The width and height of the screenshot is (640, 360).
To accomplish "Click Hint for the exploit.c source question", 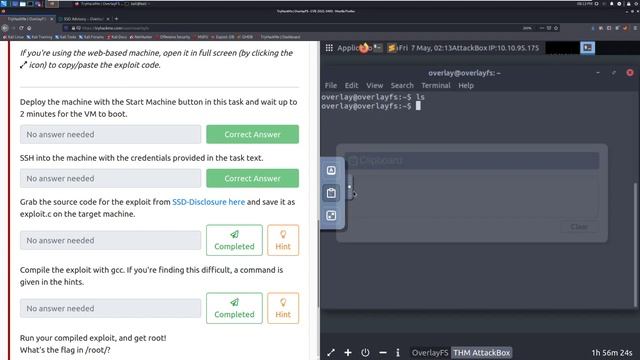I will (x=283, y=240).
